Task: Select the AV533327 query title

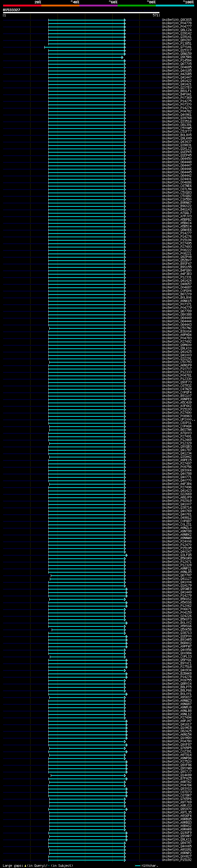Action: point(11,10)
